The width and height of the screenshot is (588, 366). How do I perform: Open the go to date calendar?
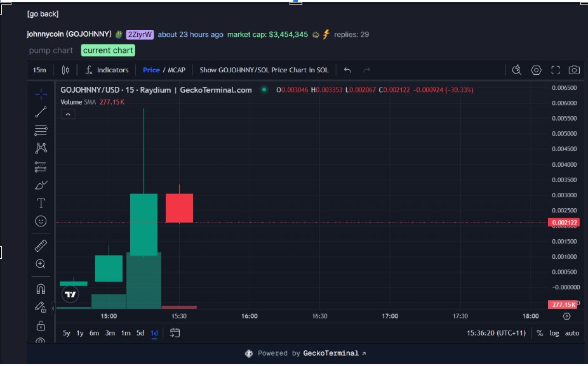tap(175, 332)
